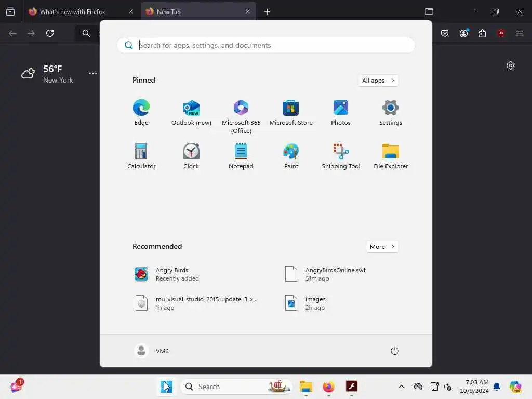
Task: Open the power options button
Action: (x=394, y=351)
